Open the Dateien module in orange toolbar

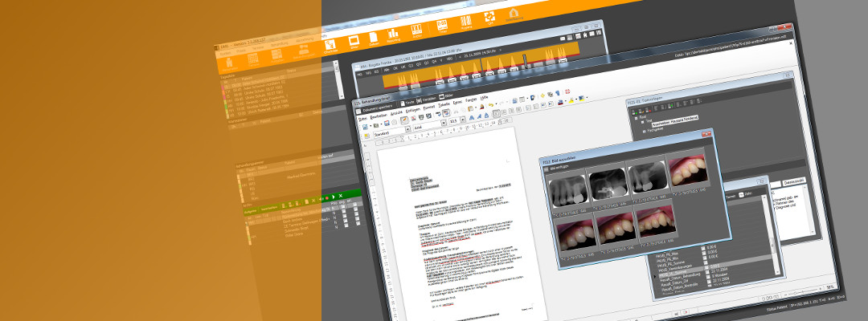click(x=374, y=39)
